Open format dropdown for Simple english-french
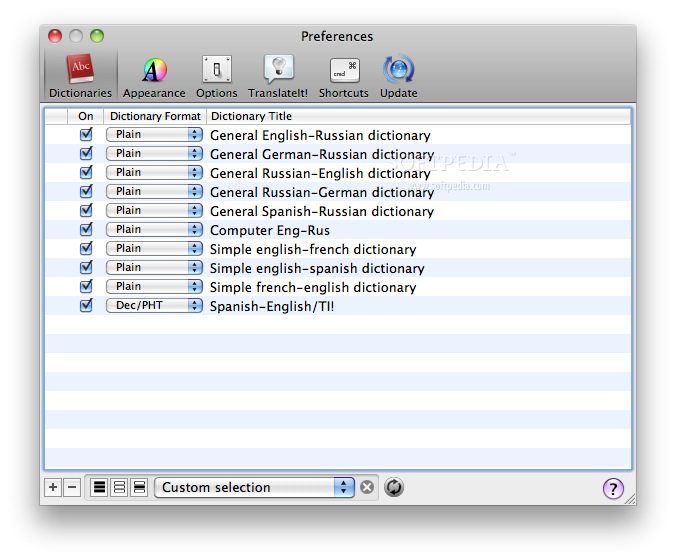676x560 pixels. [x=154, y=248]
